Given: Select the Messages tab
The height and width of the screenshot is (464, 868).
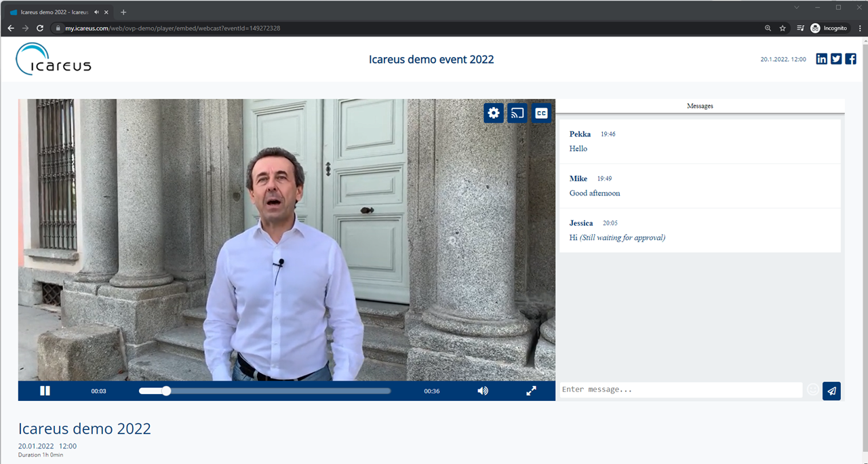Looking at the screenshot, I should coord(700,106).
